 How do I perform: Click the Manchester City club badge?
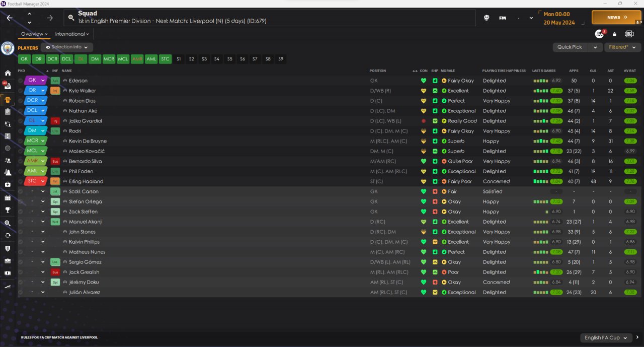coord(8,48)
